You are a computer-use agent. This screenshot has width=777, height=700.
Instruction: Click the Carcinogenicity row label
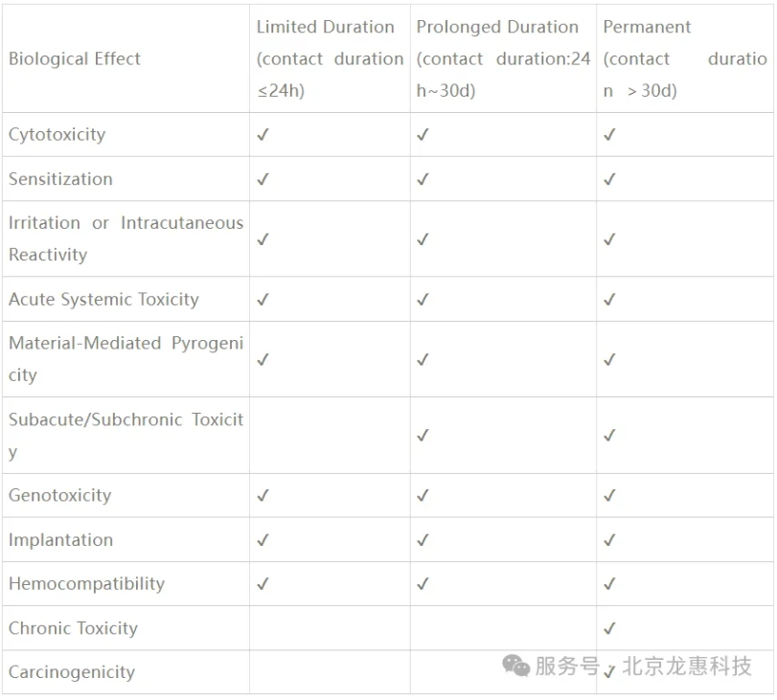pyautogui.click(x=72, y=672)
